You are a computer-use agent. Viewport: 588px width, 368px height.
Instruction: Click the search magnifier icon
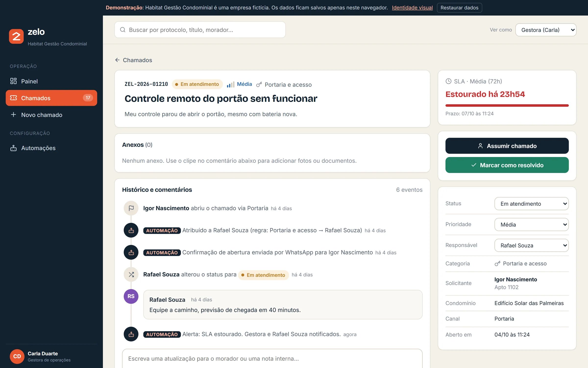tap(123, 30)
